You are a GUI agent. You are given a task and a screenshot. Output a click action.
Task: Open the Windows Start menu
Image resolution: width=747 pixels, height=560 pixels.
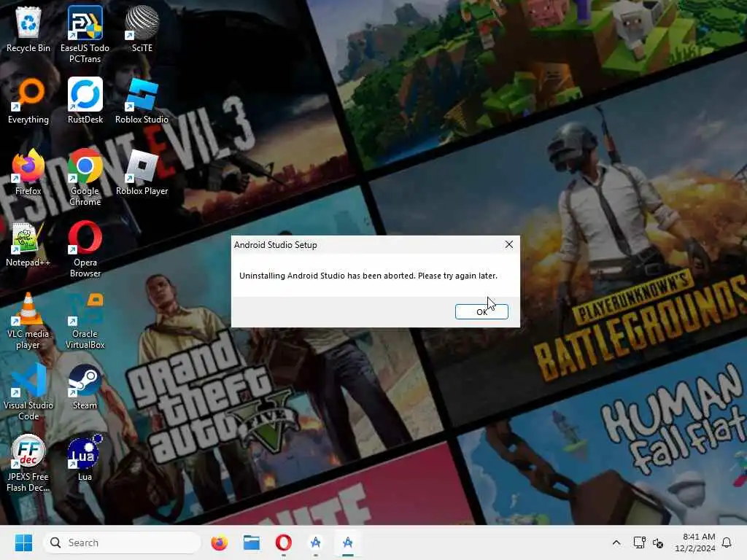[23, 542]
